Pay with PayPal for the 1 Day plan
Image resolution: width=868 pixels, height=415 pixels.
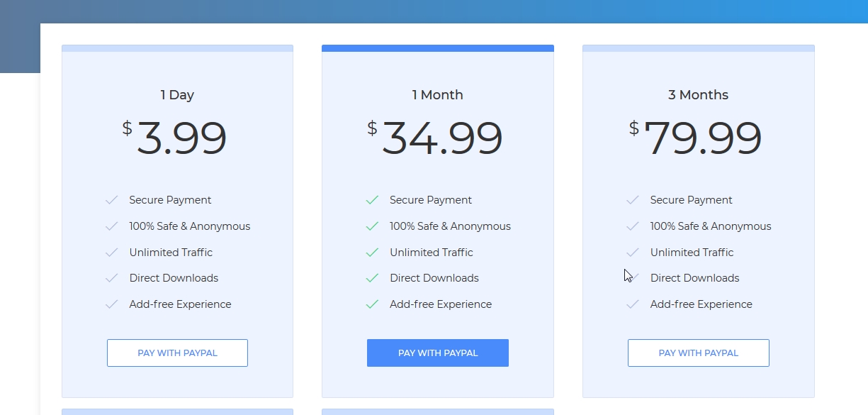click(x=177, y=353)
